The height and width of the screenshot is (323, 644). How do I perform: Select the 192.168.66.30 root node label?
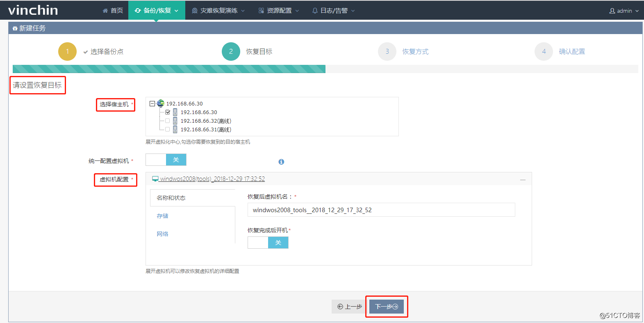click(x=184, y=104)
